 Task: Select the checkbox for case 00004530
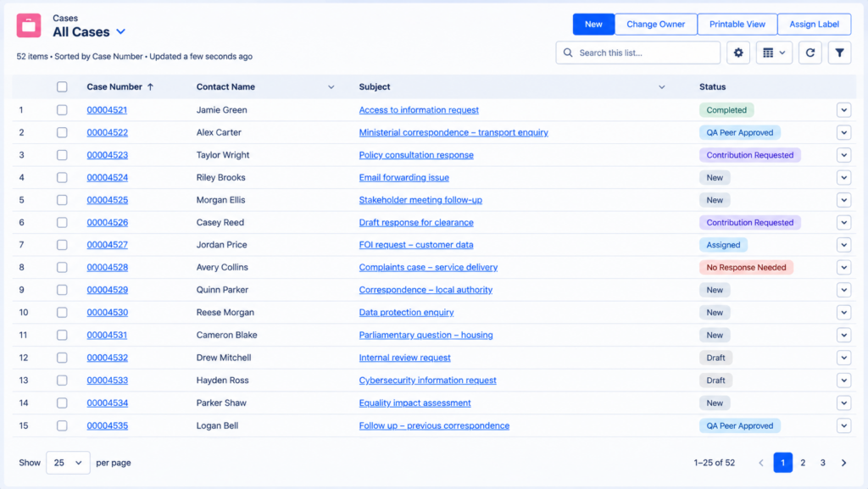[62, 313]
